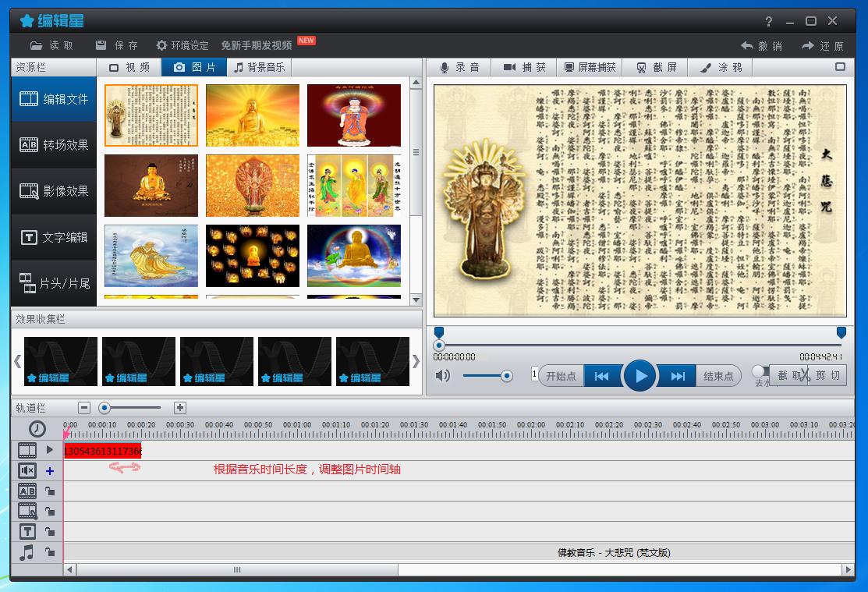
Task: Select 文字编辑 text editing in sidebar
Action: pos(54,237)
